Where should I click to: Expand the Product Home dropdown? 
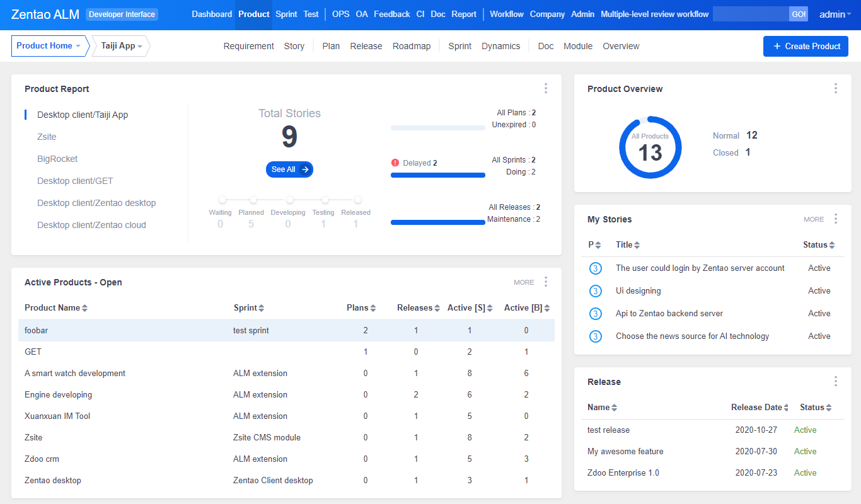pos(49,46)
